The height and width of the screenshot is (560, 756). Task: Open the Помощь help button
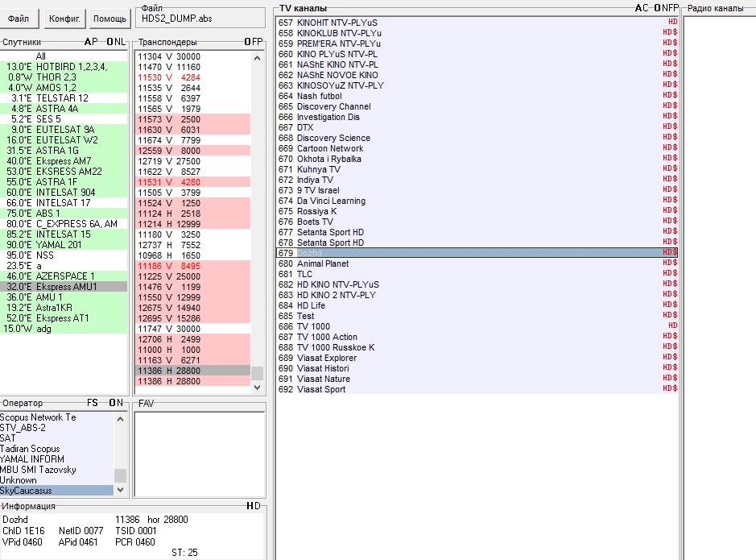[x=109, y=19]
